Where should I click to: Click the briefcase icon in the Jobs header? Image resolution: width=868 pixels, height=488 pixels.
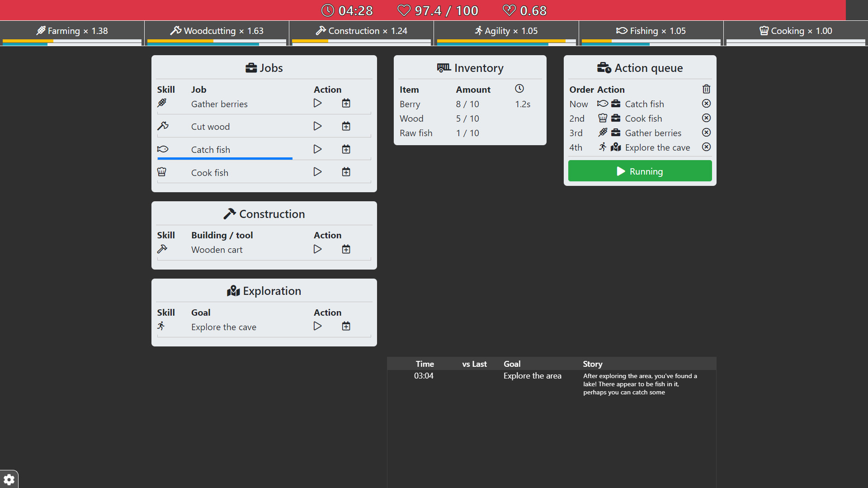point(251,67)
